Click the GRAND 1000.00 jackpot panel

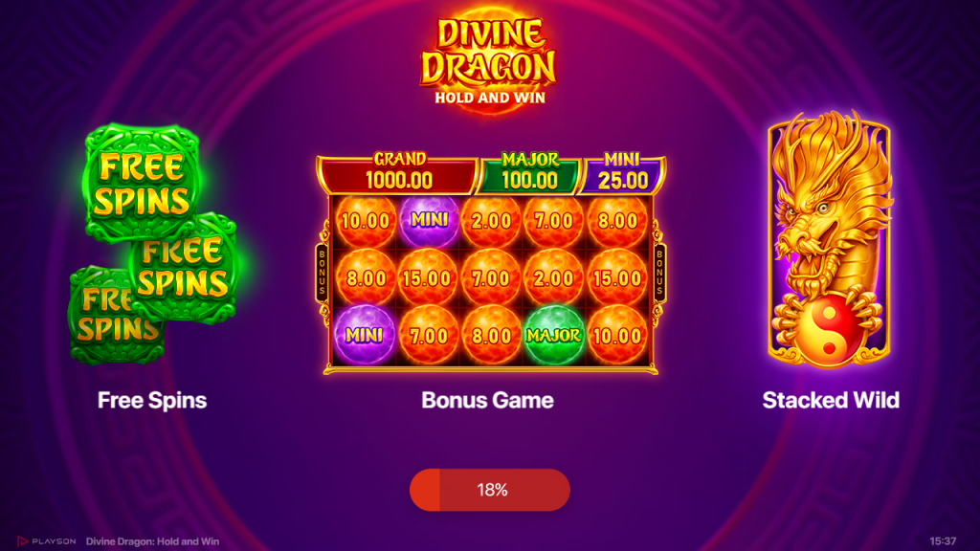[398, 174]
